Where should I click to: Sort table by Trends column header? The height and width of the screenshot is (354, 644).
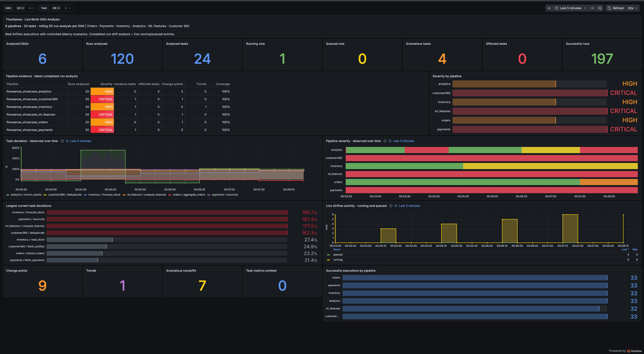pos(201,84)
